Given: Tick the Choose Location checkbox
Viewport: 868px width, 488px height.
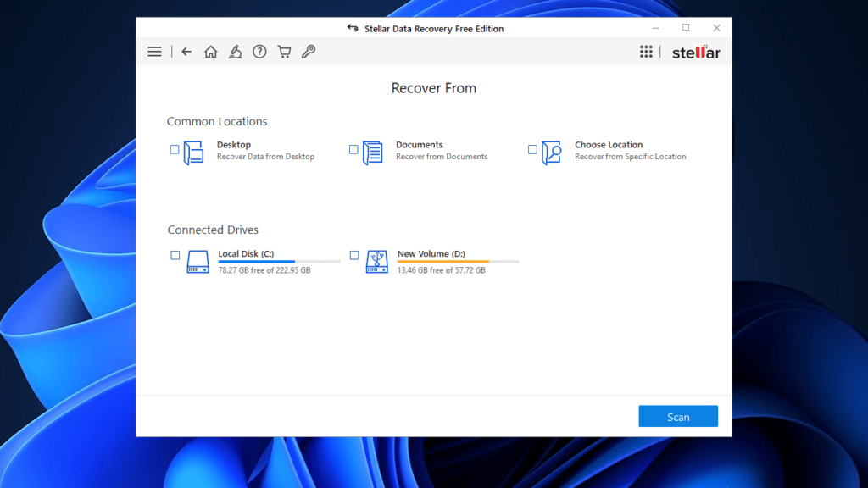Looking at the screenshot, I should pos(532,149).
